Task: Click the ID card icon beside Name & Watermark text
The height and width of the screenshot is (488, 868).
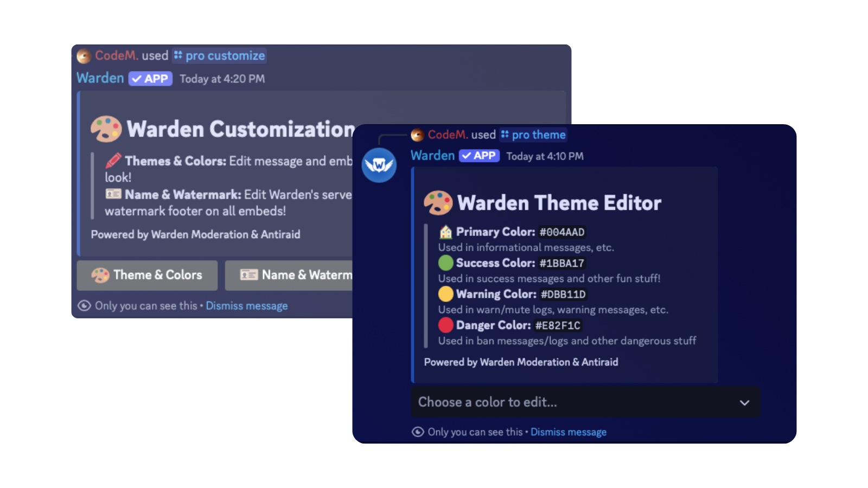Action: point(113,194)
